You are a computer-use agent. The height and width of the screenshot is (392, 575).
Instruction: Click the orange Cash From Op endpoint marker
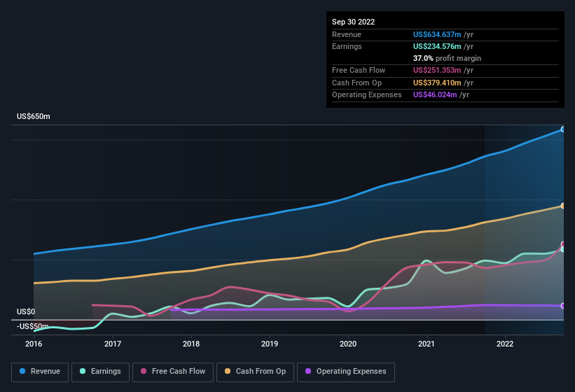pyautogui.click(x=563, y=206)
